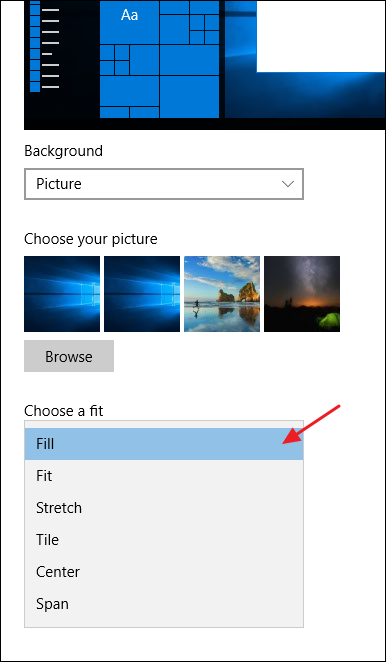The image size is (386, 662).
Task: Select the night sky green tent wallpaper
Action: (302, 294)
